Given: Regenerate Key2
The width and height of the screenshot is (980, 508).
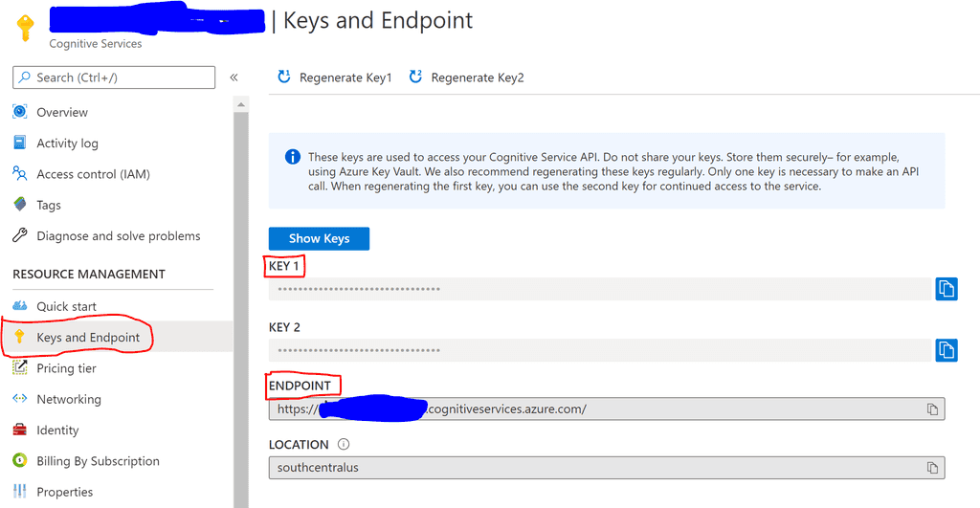Looking at the screenshot, I should tap(467, 77).
